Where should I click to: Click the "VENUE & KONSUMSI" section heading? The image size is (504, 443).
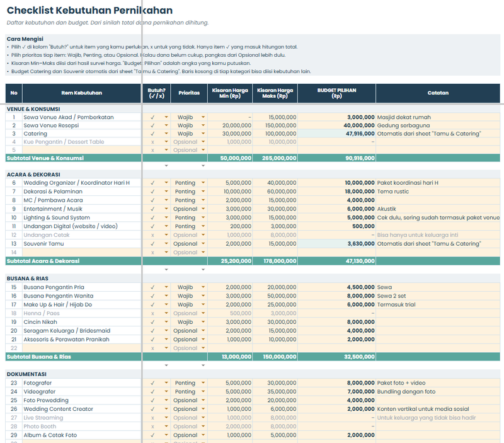click(33, 109)
